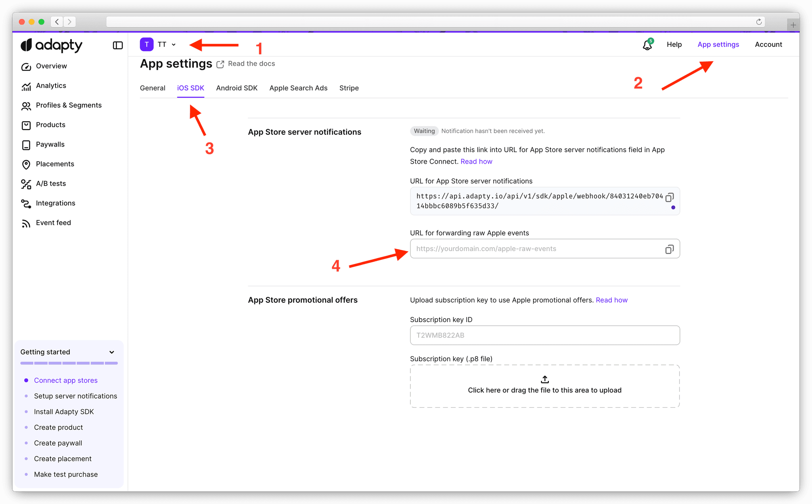Copy the App Store server notifications URL
This screenshot has width=812, height=504.
(x=670, y=197)
